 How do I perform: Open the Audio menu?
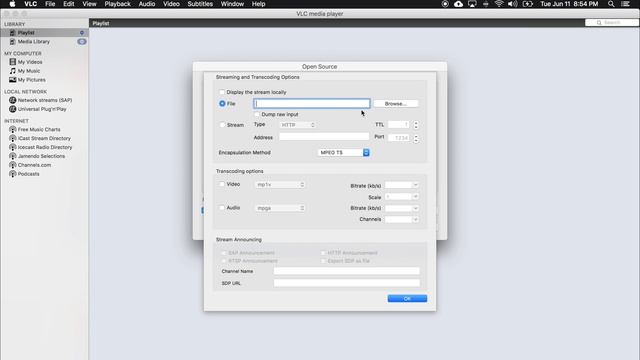147,4
